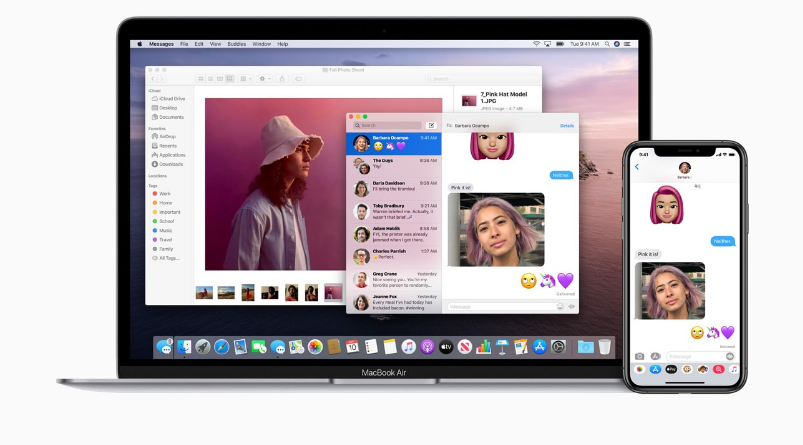Viewport: 803px width, 445px height.
Task: Open Numbers in the dock
Action: pos(483,347)
